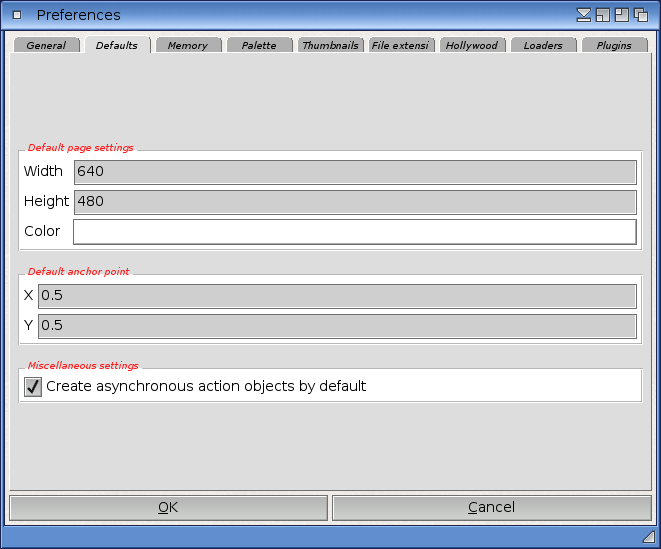Click the window close gadget left of Preferences

(x=17, y=15)
